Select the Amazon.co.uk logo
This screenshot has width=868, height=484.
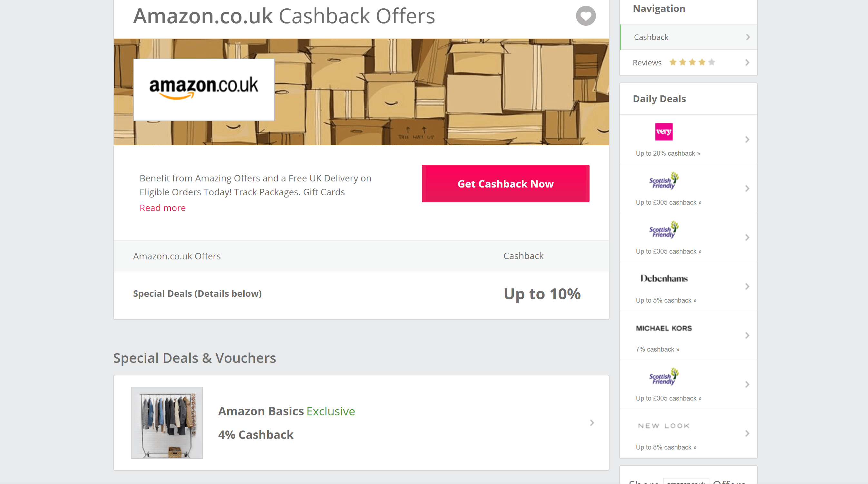pos(204,90)
